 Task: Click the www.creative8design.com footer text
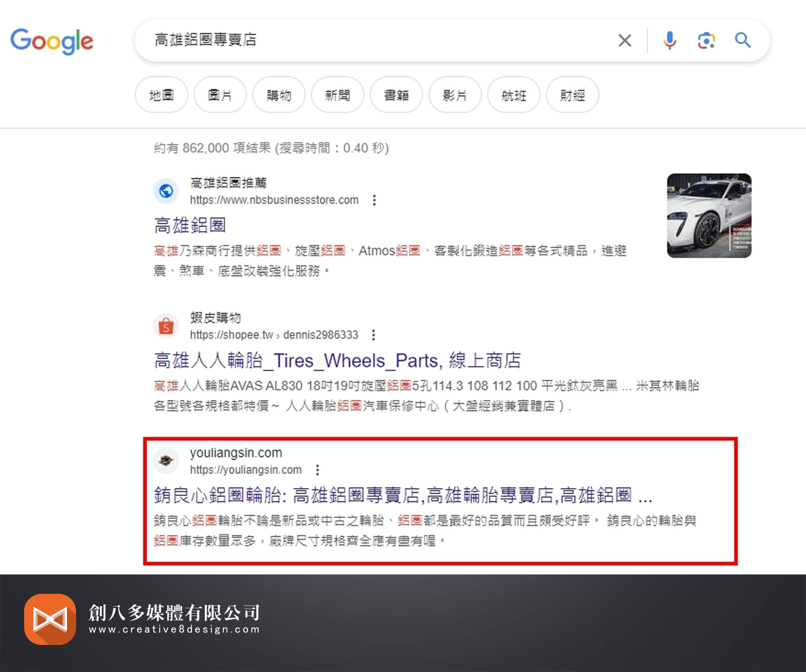click(x=174, y=629)
